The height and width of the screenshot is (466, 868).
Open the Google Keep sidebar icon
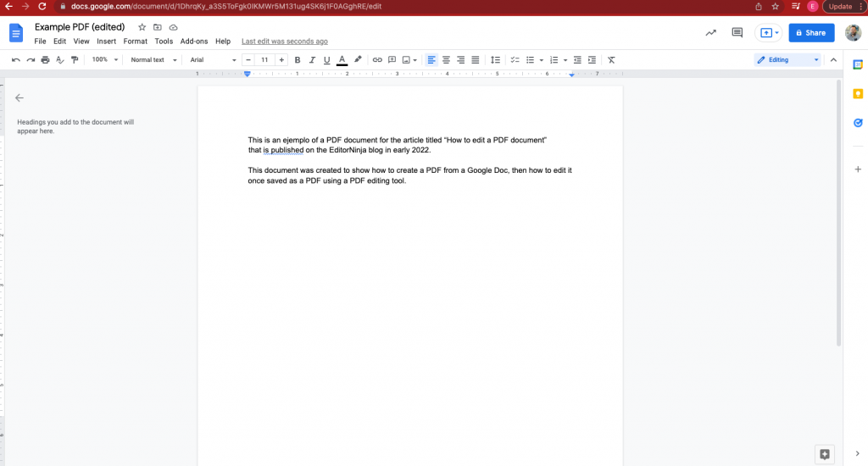coord(858,93)
